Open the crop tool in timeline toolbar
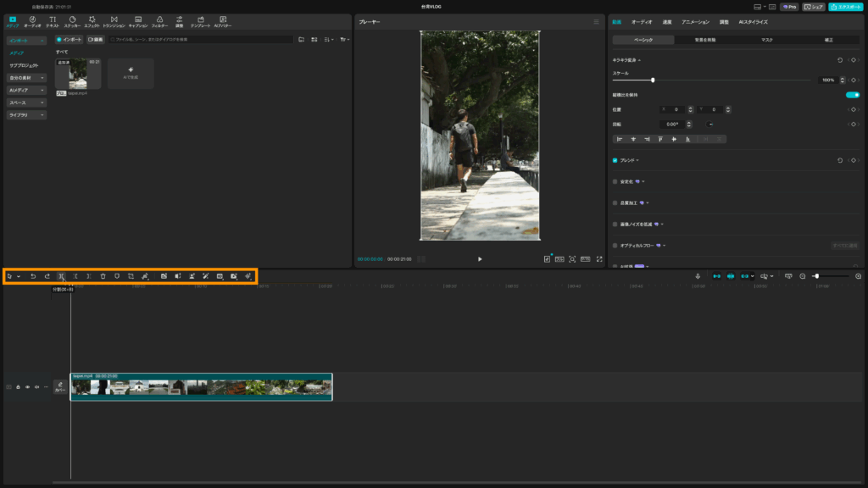 (131, 276)
